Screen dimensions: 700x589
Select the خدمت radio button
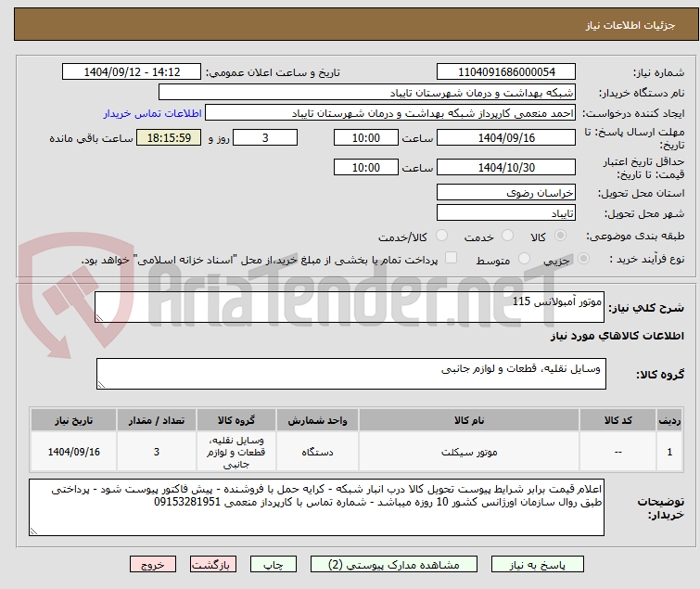(x=507, y=236)
